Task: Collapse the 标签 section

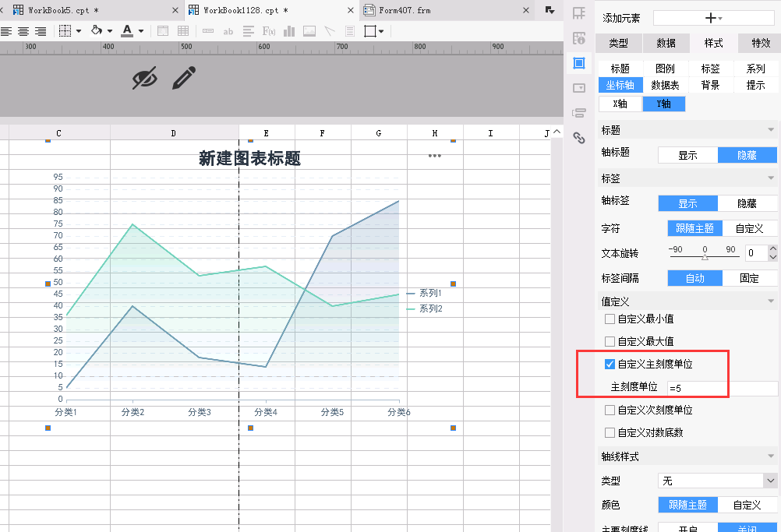Action: click(x=771, y=178)
